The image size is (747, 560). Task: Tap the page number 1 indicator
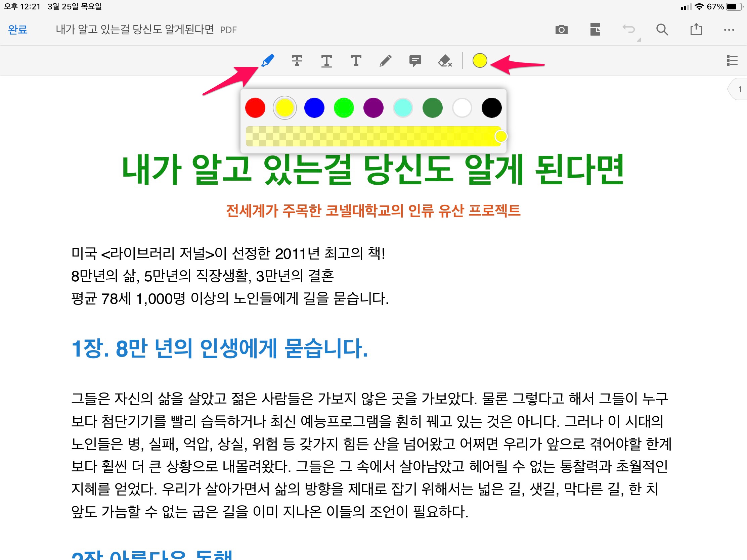point(740,89)
